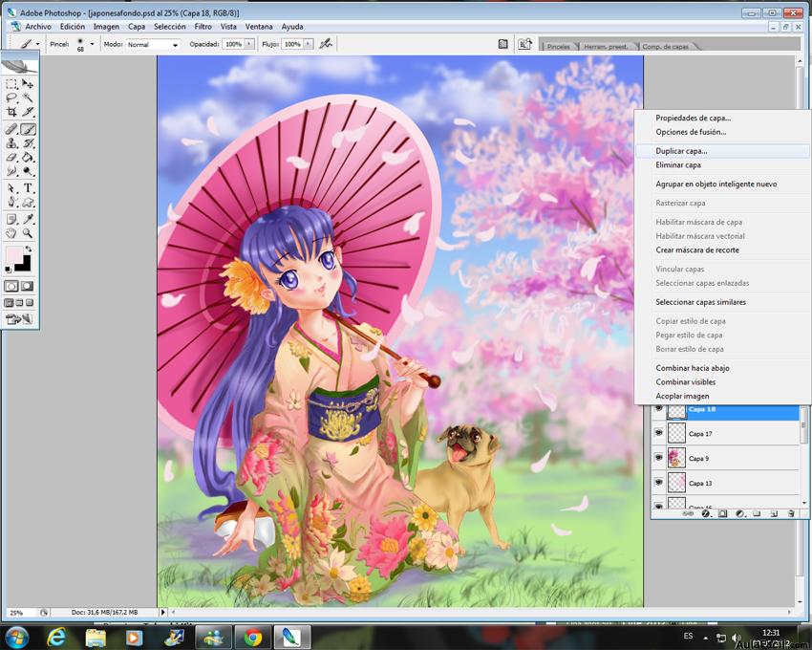This screenshot has height=650, width=812.
Task: Select the History Brush tool
Action: tap(28, 143)
